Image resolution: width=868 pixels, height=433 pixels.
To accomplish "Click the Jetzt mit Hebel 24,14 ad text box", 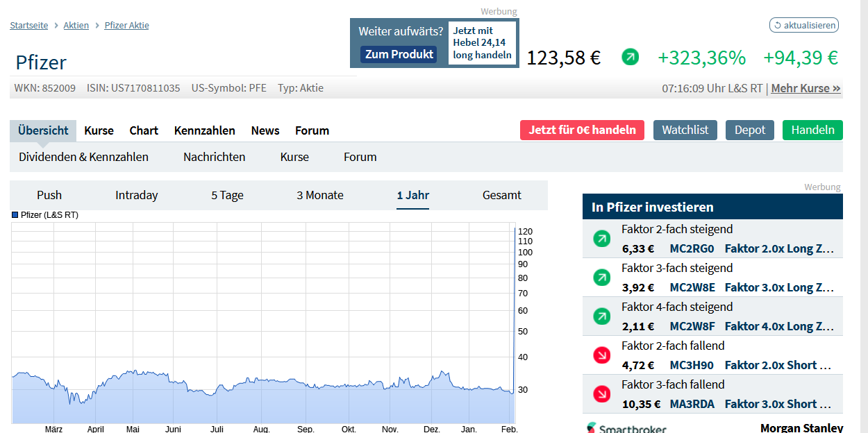I will click(483, 43).
